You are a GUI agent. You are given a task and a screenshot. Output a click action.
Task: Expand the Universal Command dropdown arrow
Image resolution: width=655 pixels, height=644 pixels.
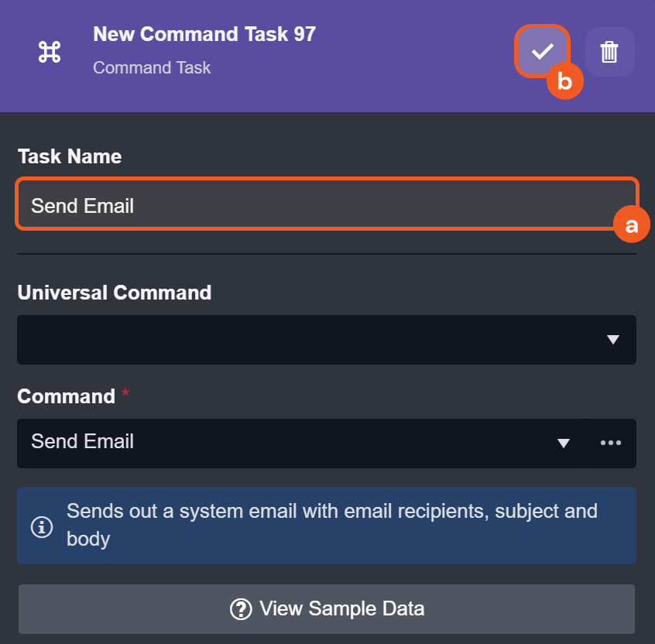(613, 340)
